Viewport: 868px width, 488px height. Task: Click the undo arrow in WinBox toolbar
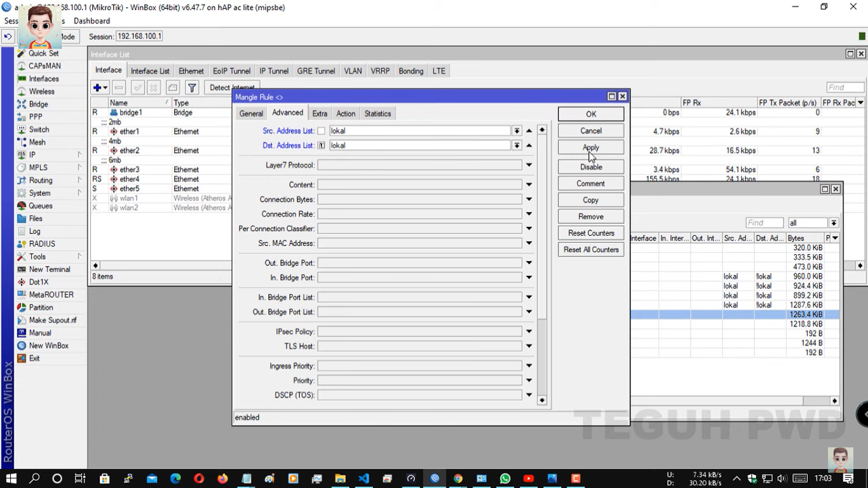pyautogui.click(x=8, y=37)
